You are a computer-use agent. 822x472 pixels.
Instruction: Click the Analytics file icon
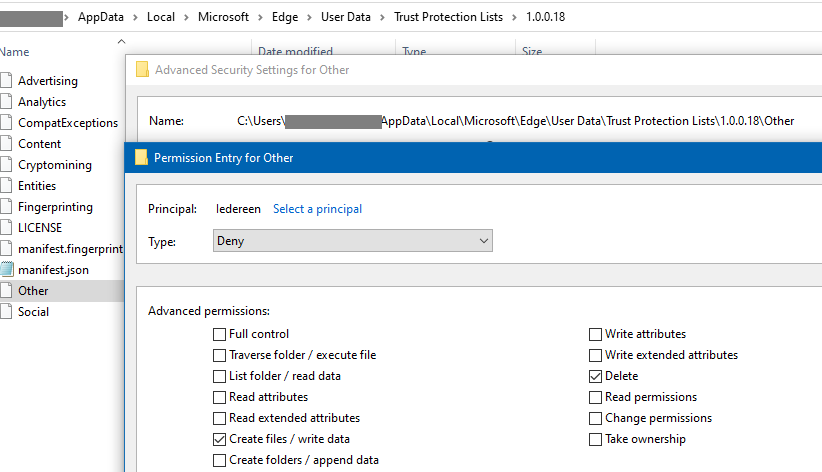click(x=7, y=102)
